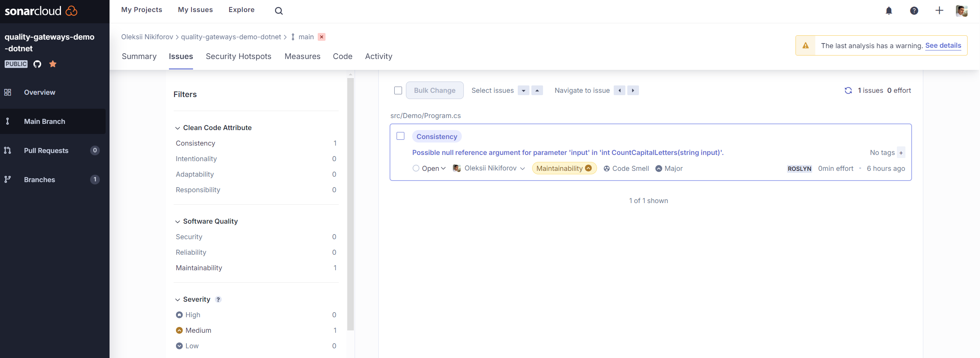Open the main branch selector

point(303,37)
